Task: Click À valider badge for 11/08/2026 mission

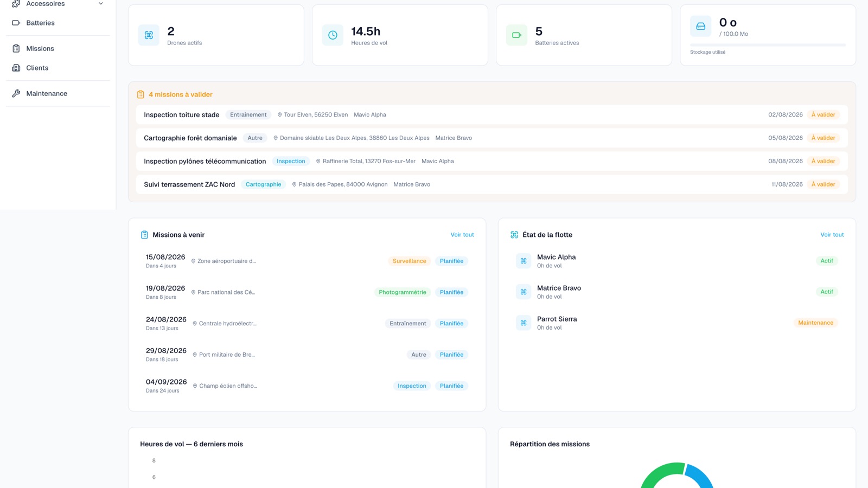Action: (x=823, y=184)
